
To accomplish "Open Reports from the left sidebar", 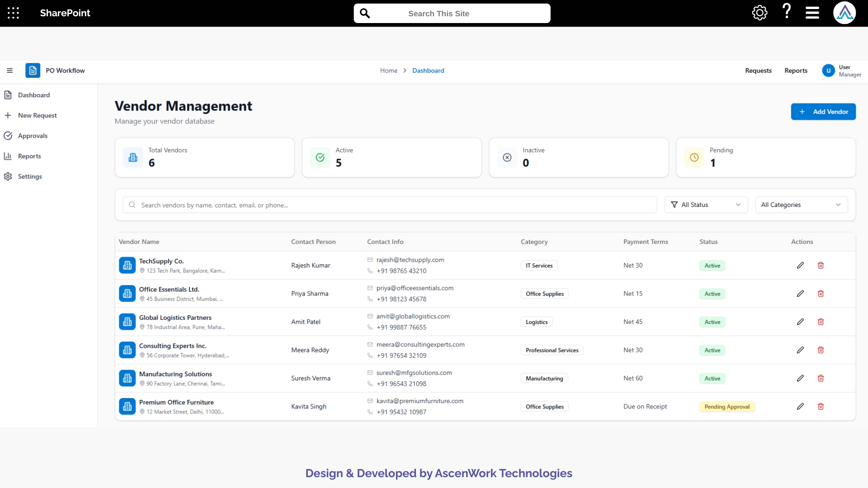I will 28,156.
